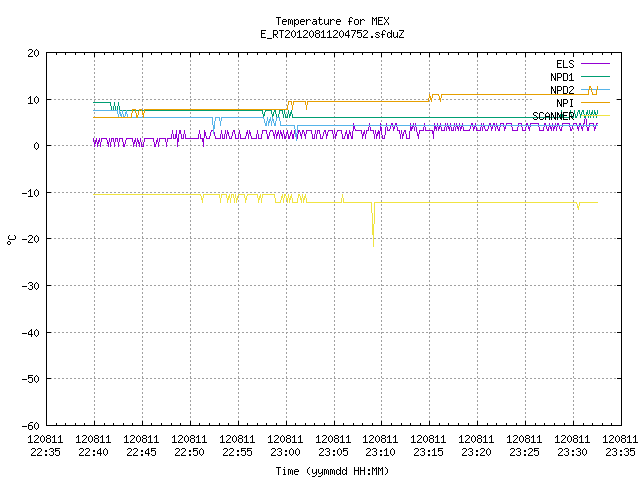Click the x-axis tick label 23:05
Screen dimensions: 640x480
(333, 452)
